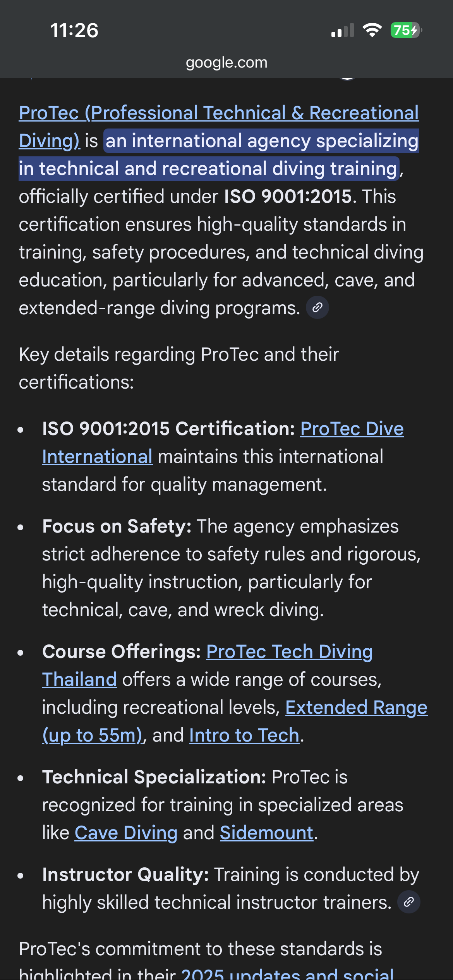Open ProTec (Professional Technical & Recreational Diving) link
The image size is (453, 980).
click(x=219, y=113)
